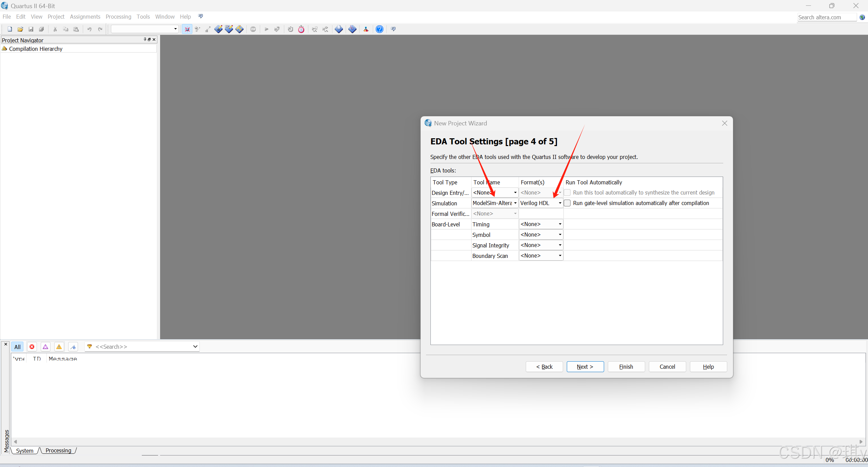Click the blue Help question mark icon

[x=379, y=29]
